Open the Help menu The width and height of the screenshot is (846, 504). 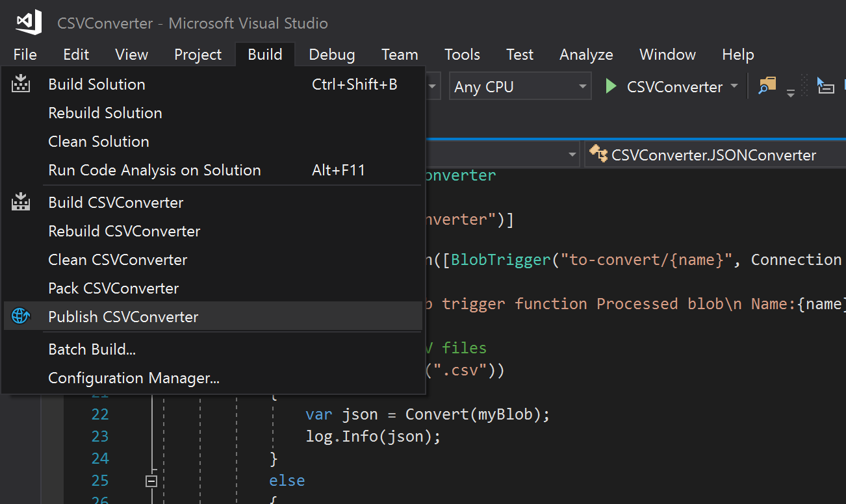pos(737,55)
